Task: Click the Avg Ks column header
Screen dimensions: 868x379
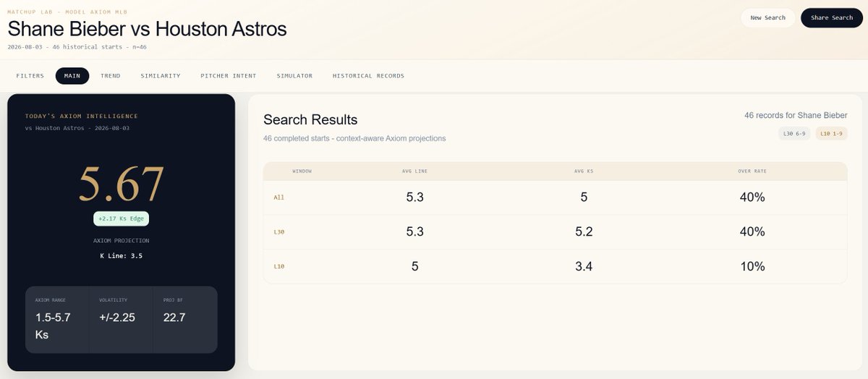Action: click(x=584, y=171)
